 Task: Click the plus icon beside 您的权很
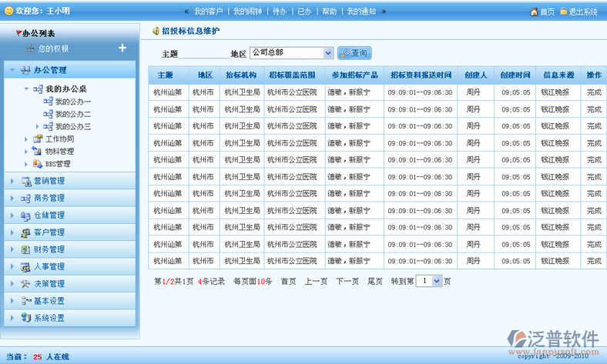click(122, 48)
